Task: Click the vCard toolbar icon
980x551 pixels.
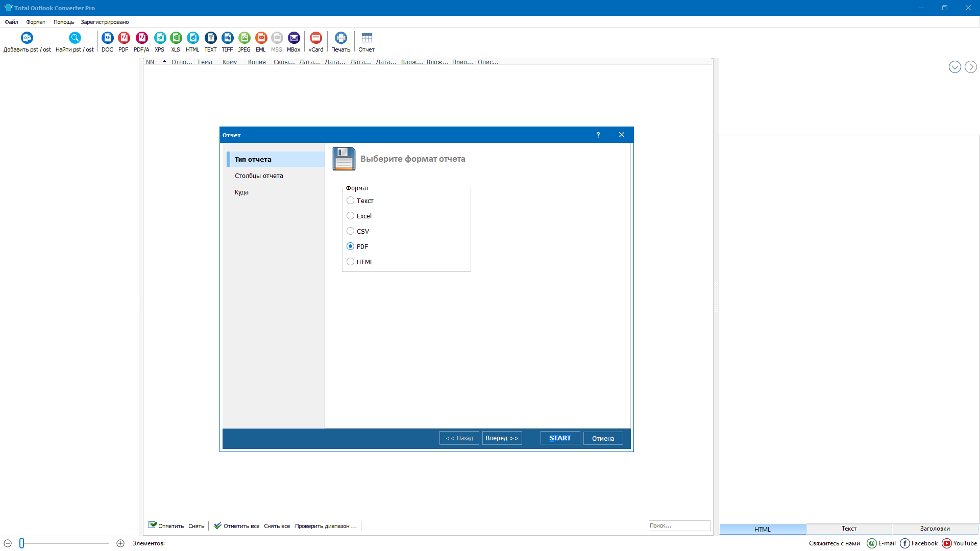Action: [316, 38]
